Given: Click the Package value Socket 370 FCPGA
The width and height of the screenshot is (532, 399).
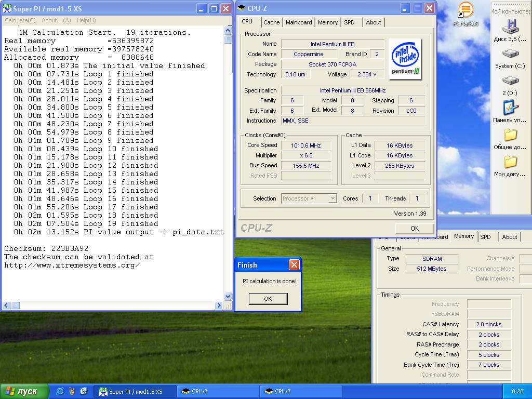Looking at the screenshot, I should tap(332, 64).
